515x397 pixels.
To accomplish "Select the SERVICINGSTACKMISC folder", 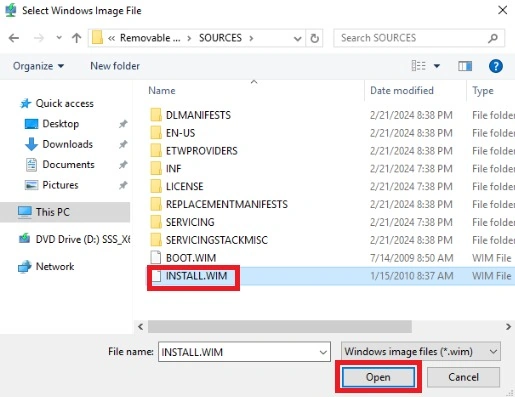I will [x=217, y=240].
